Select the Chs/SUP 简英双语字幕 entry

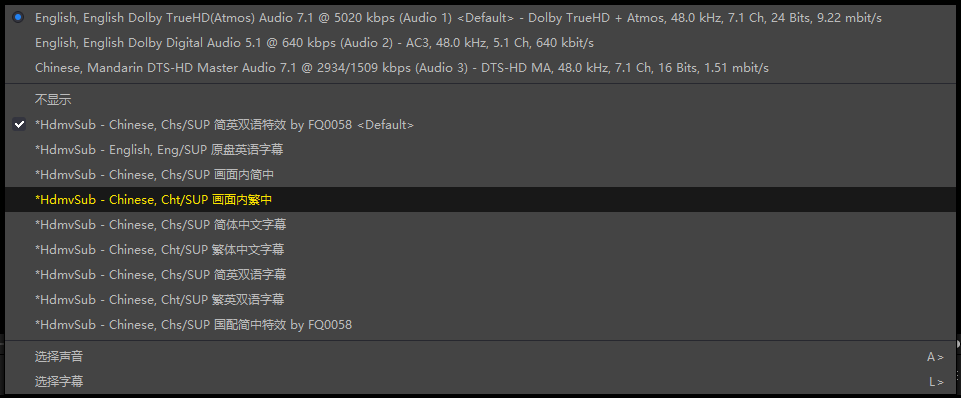tap(480, 275)
